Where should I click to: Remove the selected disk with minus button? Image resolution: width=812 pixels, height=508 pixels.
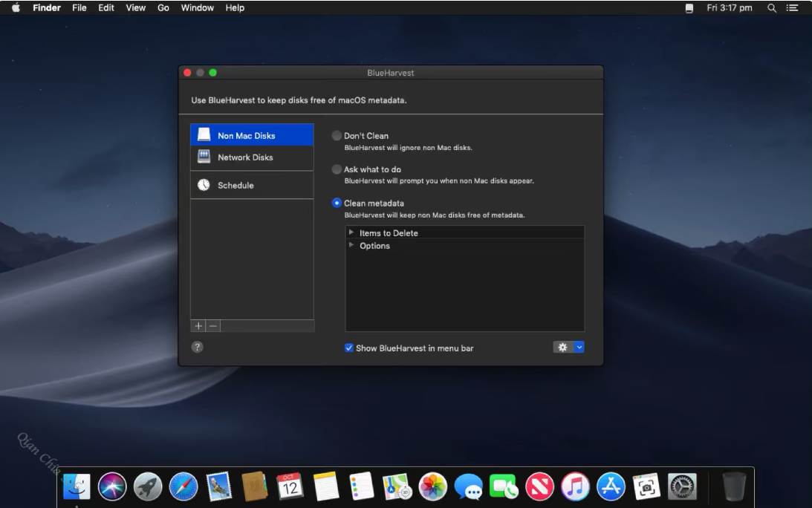point(212,326)
